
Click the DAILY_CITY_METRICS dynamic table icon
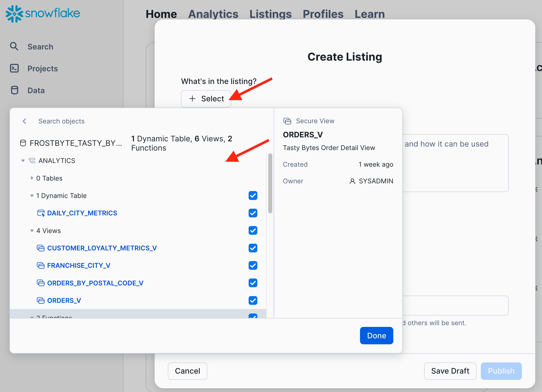point(41,213)
